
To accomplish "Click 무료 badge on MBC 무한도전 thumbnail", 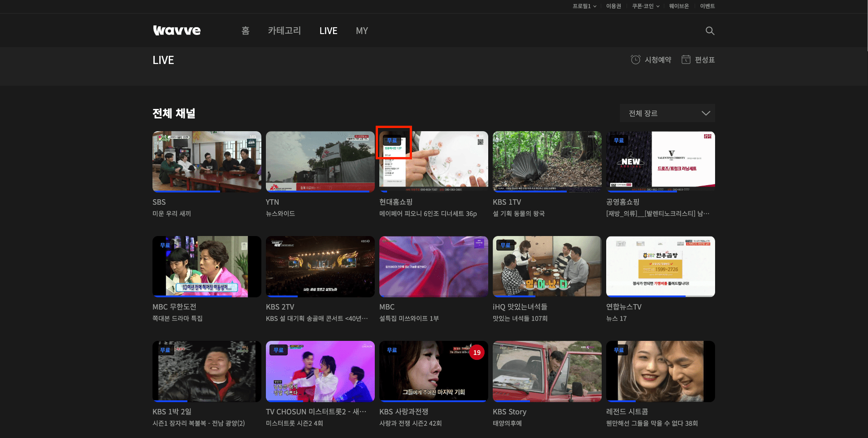I will point(165,245).
